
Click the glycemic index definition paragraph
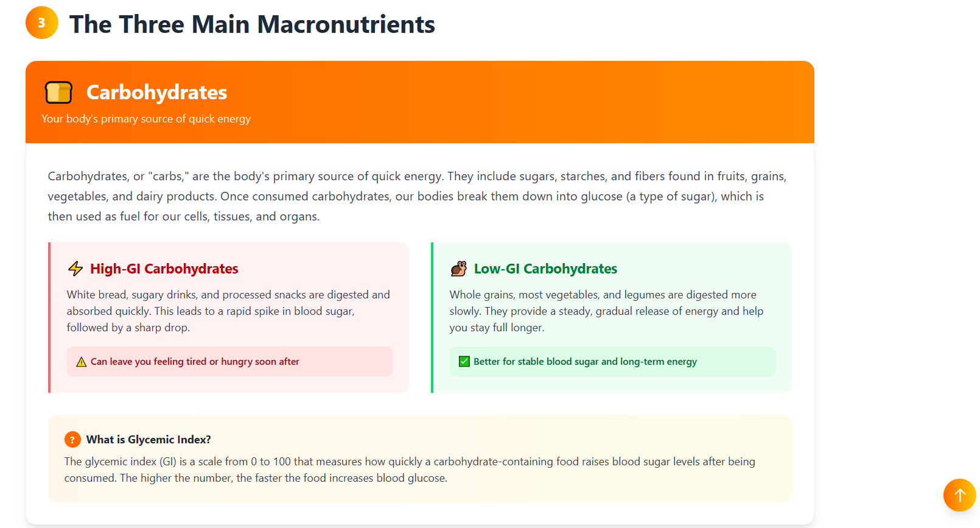[410, 470]
